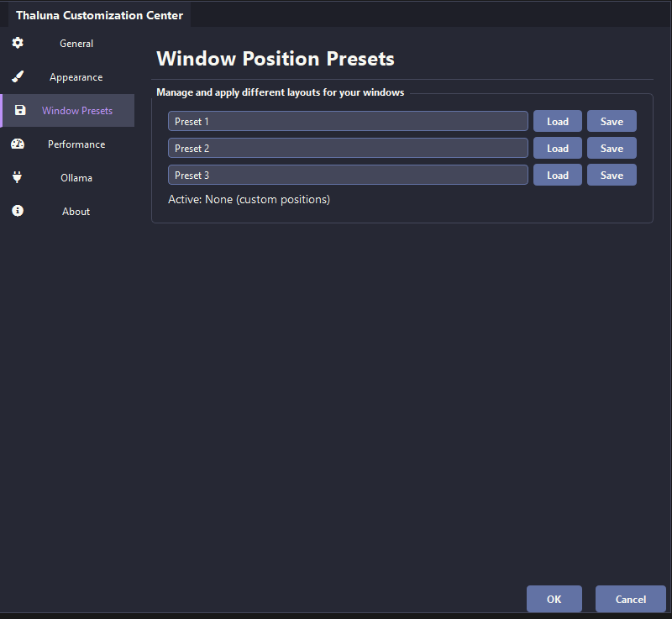The height and width of the screenshot is (619, 672).
Task: Click the info icon next to About
Action: [18, 211]
